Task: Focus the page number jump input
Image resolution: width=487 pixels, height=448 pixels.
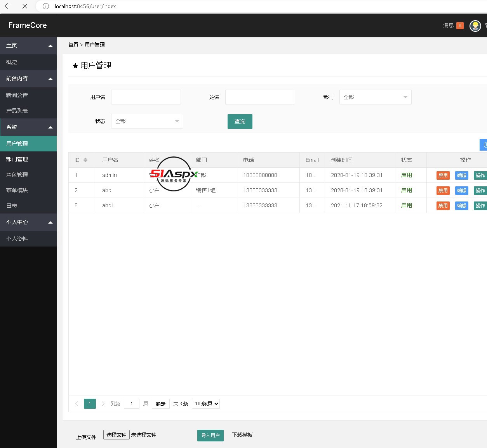Action: pos(132,404)
